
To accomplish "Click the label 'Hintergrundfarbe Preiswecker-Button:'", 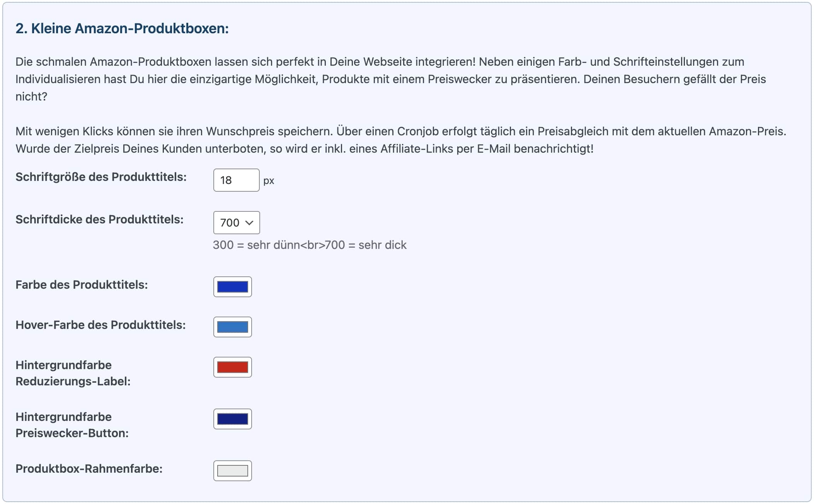I will click(x=72, y=425).
